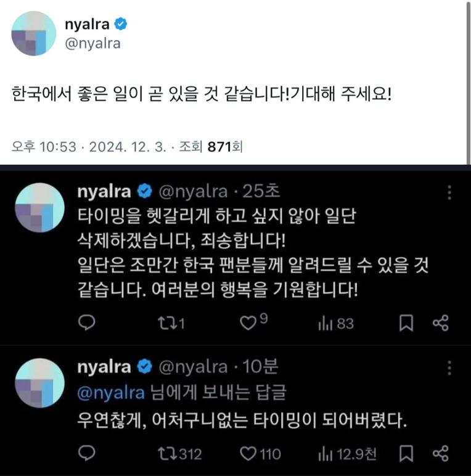Click @nyalra handle in top tweet header
The width and height of the screenshot is (471, 476).
[92, 44]
